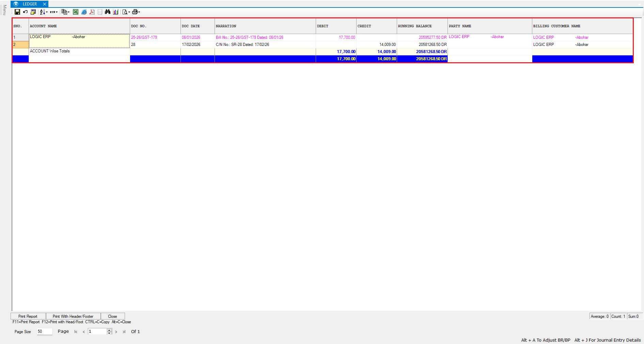Export ledger to Excel
The height and width of the screenshot is (344, 644).
[x=76, y=12]
